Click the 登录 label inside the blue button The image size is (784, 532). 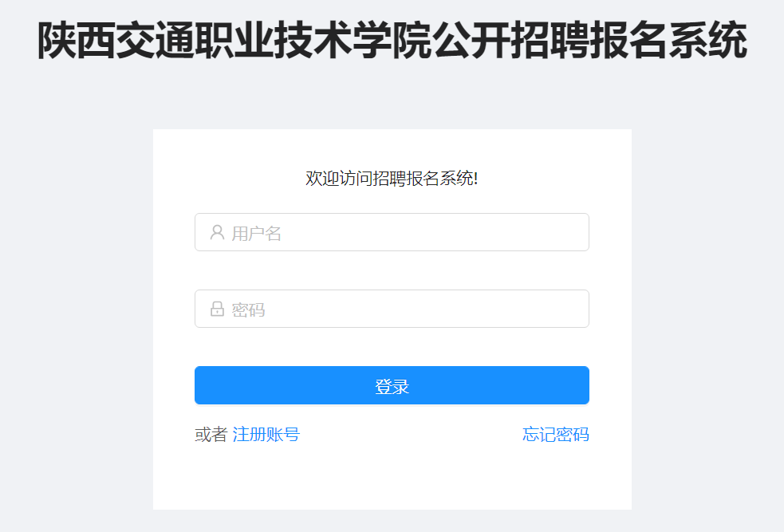point(392,387)
